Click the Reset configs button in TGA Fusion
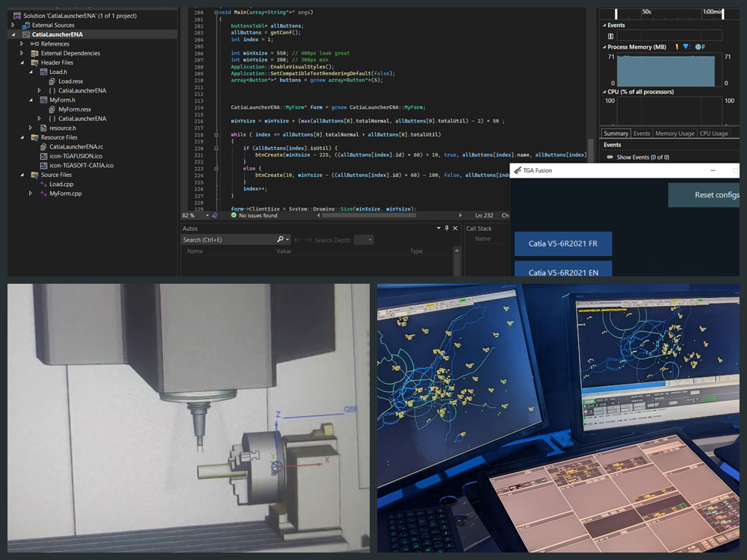Screen dimensions: 747x560 704,195
